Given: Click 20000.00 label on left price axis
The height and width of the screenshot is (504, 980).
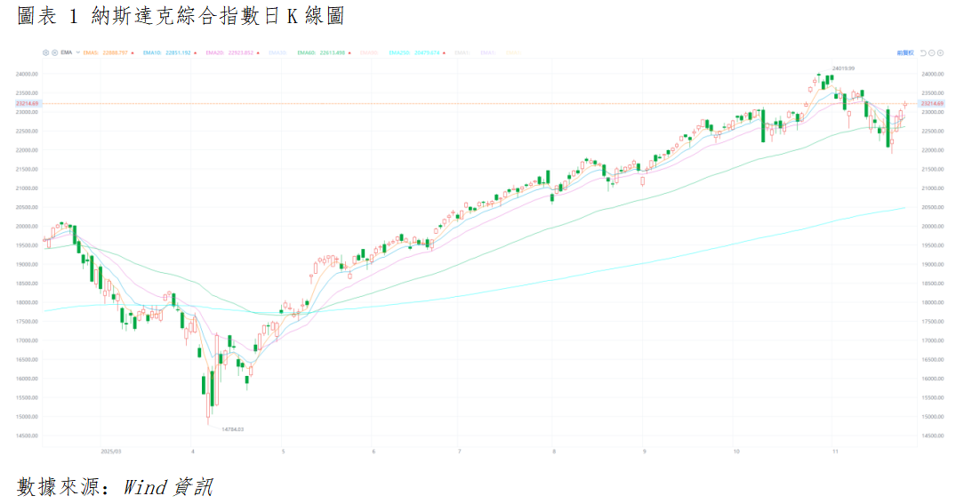Looking at the screenshot, I should 27,226.
